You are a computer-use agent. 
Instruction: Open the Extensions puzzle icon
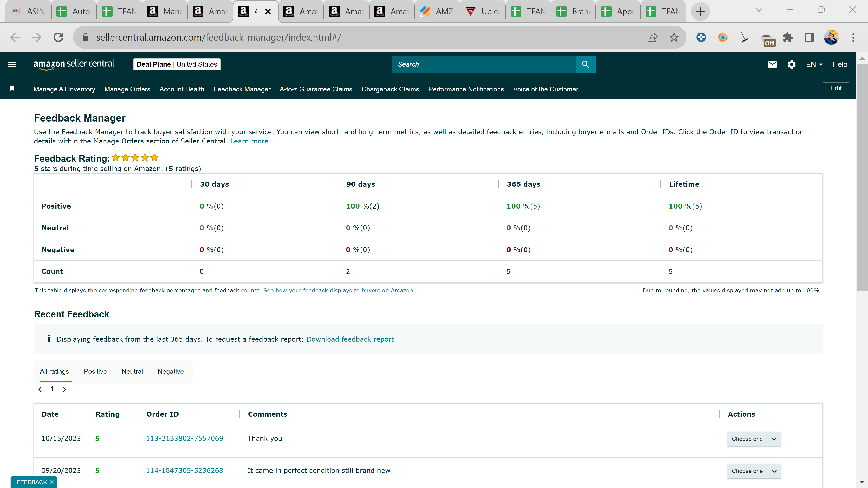(x=788, y=37)
